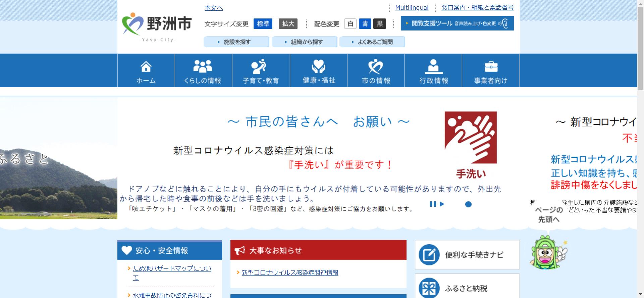This screenshot has width=644, height=298.
Task: Open 便利な手続きナビ banner
Action: click(467, 255)
